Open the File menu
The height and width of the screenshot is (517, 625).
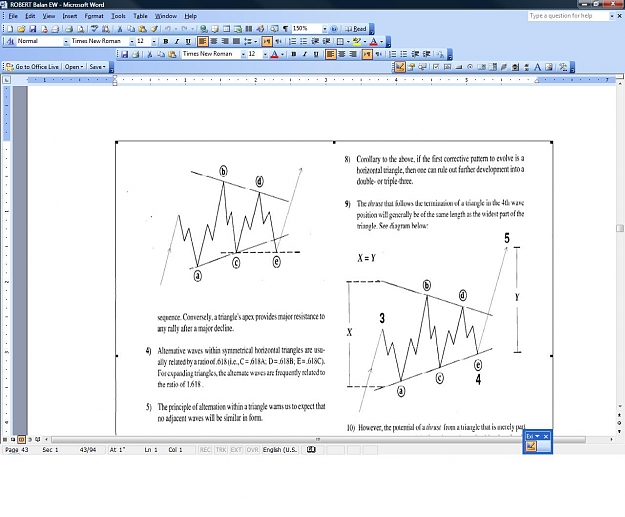click(x=13, y=16)
